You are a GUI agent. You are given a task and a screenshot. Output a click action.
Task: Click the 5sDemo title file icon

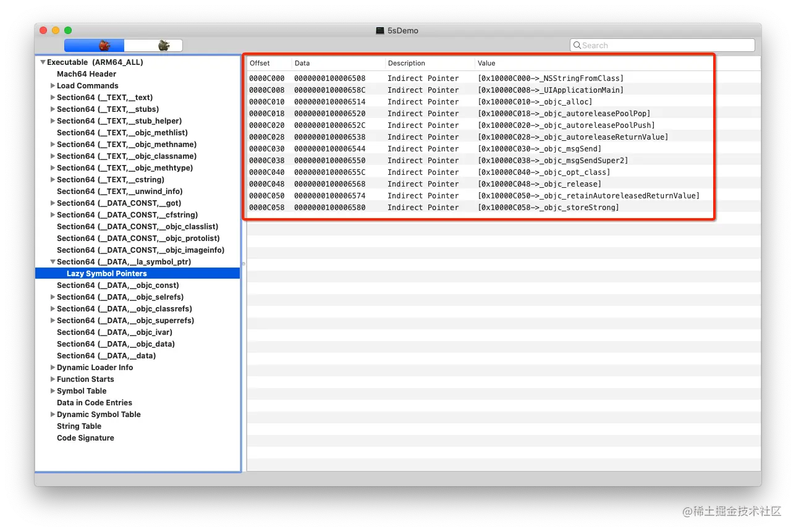click(x=380, y=30)
